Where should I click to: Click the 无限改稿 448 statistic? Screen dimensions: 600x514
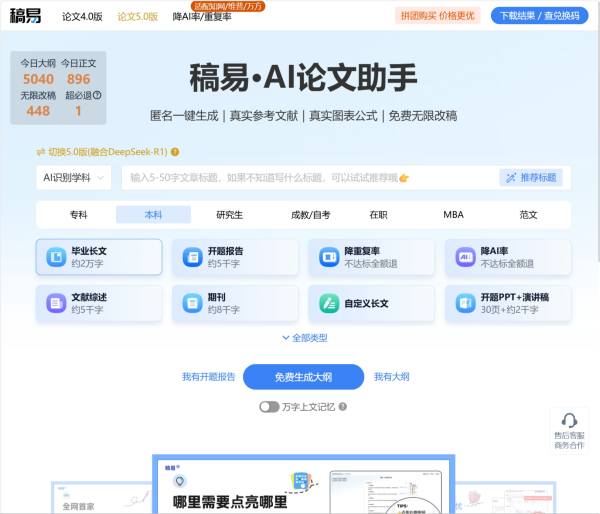pos(38,104)
